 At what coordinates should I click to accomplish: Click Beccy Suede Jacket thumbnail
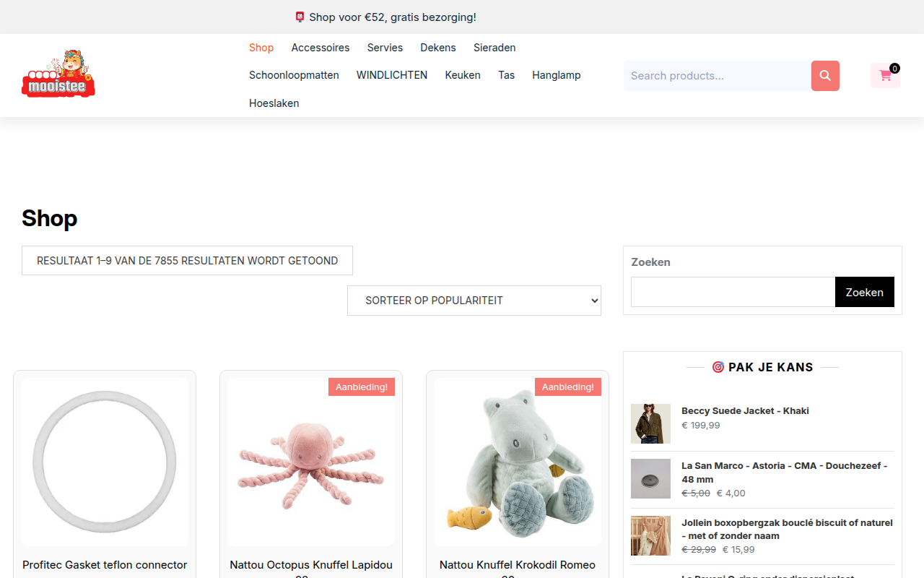650,423
